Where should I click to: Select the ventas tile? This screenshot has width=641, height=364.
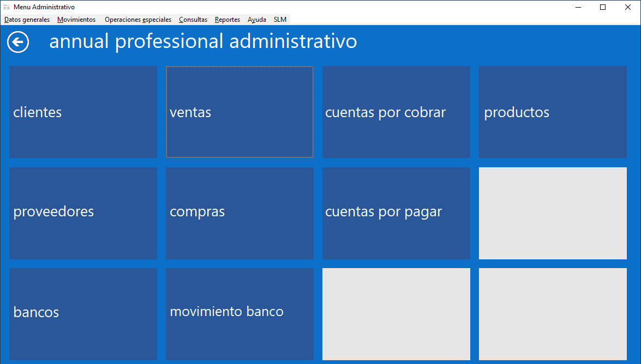tap(239, 112)
